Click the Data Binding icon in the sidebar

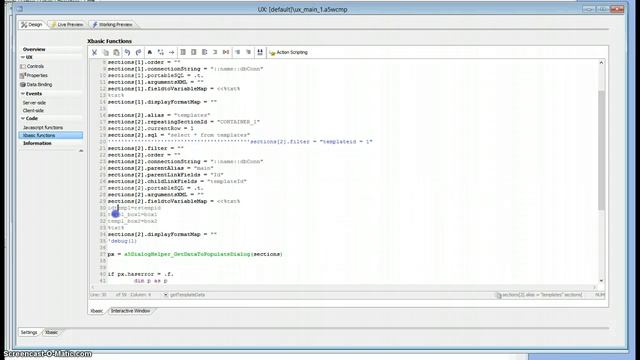pos(23,84)
